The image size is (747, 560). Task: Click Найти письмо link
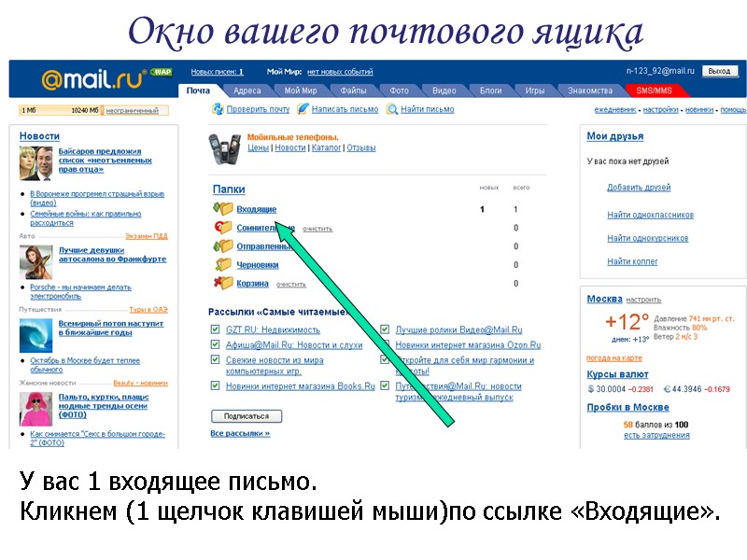point(428,109)
